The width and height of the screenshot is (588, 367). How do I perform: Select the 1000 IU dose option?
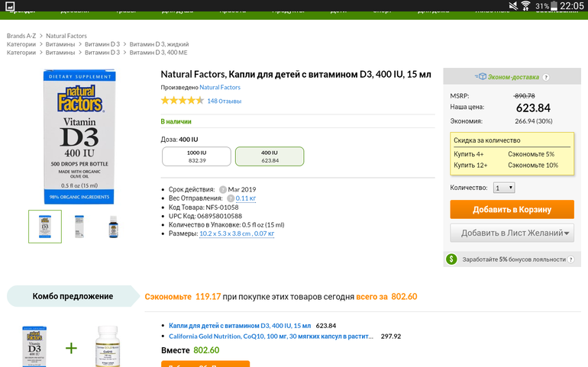pyautogui.click(x=197, y=156)
